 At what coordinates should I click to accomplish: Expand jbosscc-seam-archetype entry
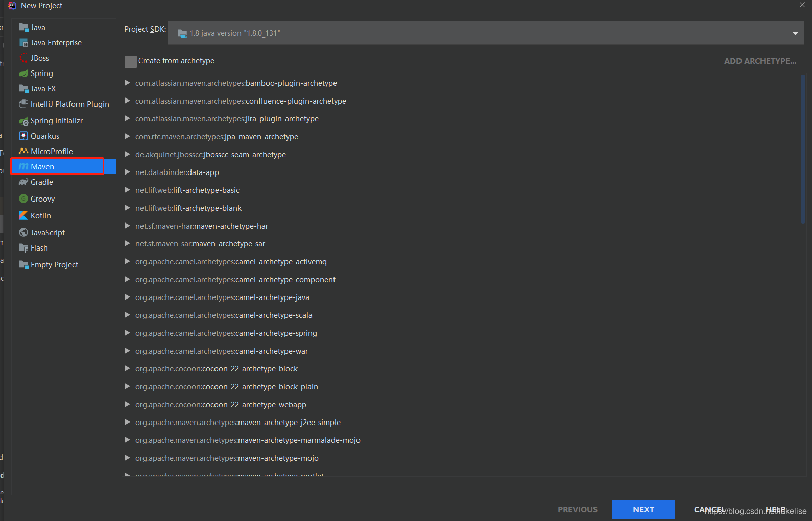(128, 155)
